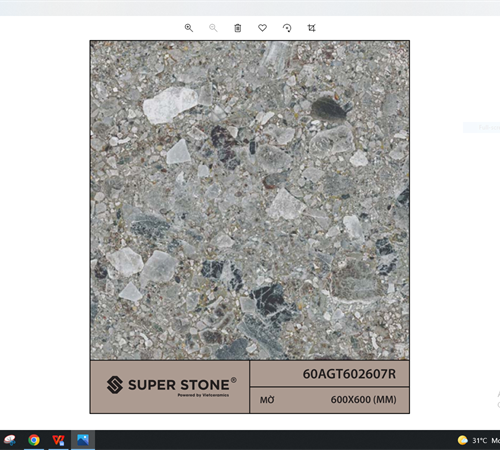Click the MỜ finish label

267,400
